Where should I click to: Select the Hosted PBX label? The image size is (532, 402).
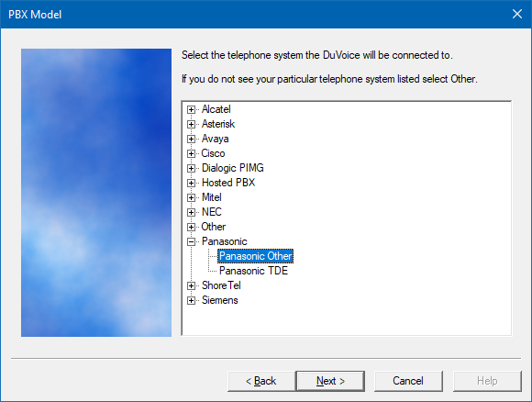click(x=228, y=183)
